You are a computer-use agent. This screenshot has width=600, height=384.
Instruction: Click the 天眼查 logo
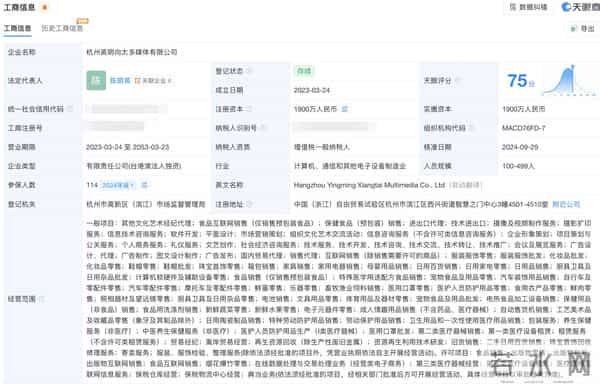pyautogui.click(x=580, y=7)
